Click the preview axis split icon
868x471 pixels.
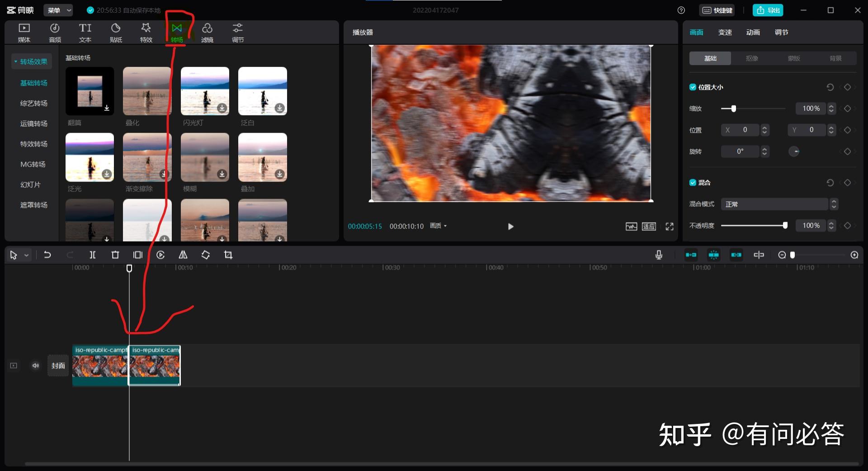click(759, 255)
